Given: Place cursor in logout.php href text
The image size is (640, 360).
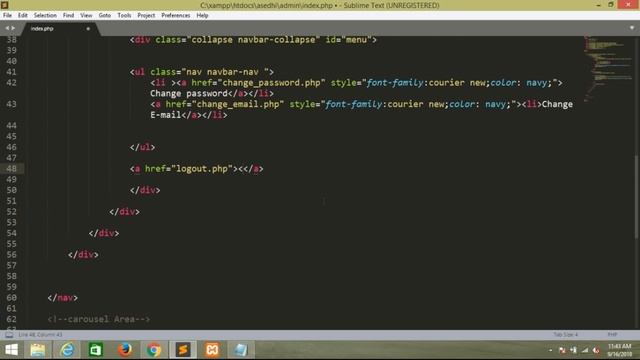Looking at the screenshot, I should [x=202, y=169].
